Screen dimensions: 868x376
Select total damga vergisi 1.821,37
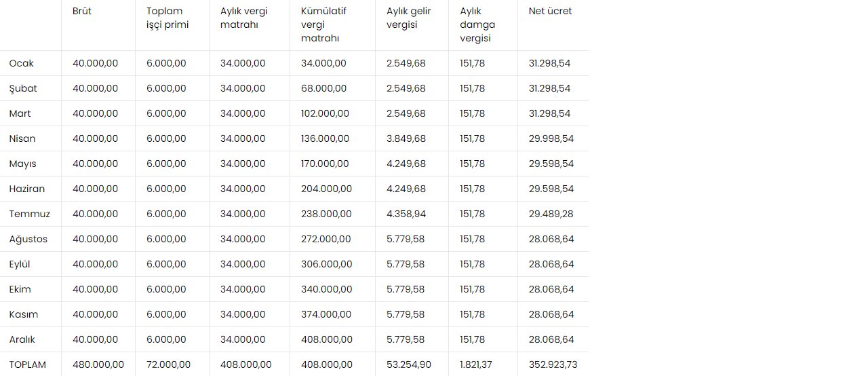[x=476, y=364]
